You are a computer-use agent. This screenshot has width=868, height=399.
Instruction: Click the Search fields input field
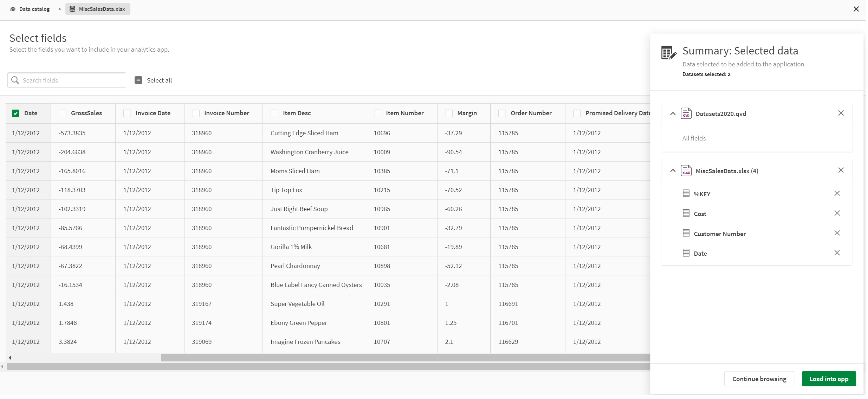click(66, 80)
